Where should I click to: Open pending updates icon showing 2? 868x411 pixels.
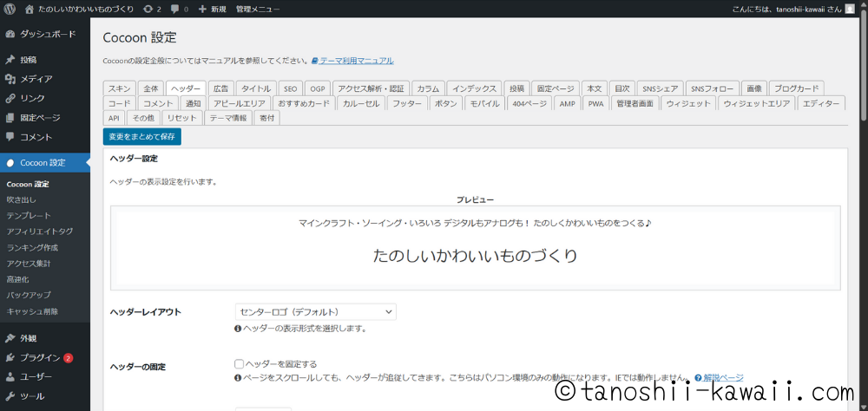click(148, 9)
